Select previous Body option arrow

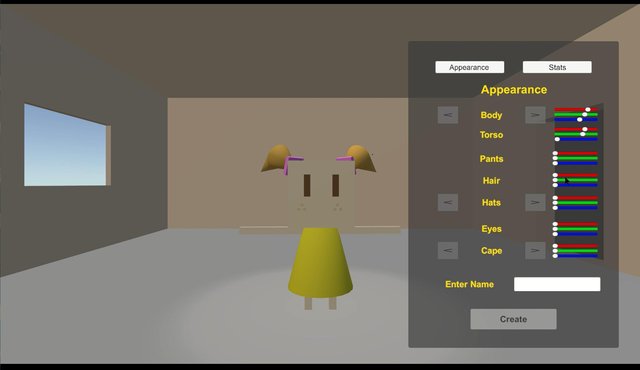(x=448, y=115)
